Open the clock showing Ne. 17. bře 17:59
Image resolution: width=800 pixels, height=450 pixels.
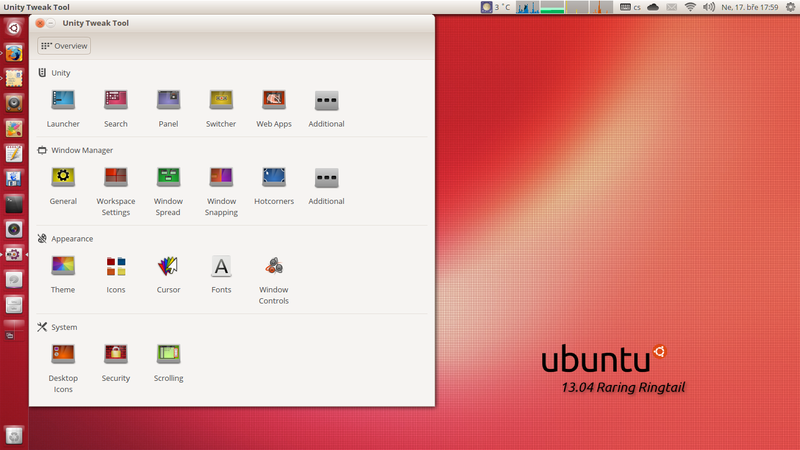[749, 7]
